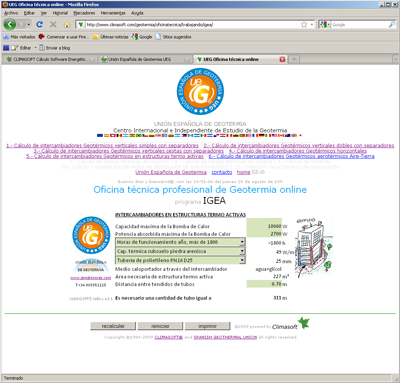
Task: Click Enviar a blog toolbar button
Action: click(55, 48)
